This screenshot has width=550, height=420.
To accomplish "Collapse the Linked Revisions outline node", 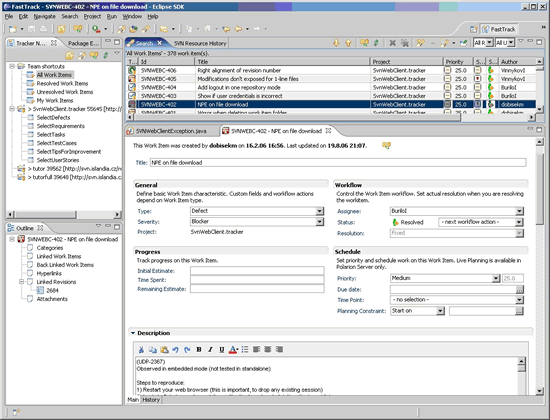I will (x=21, y=282).
